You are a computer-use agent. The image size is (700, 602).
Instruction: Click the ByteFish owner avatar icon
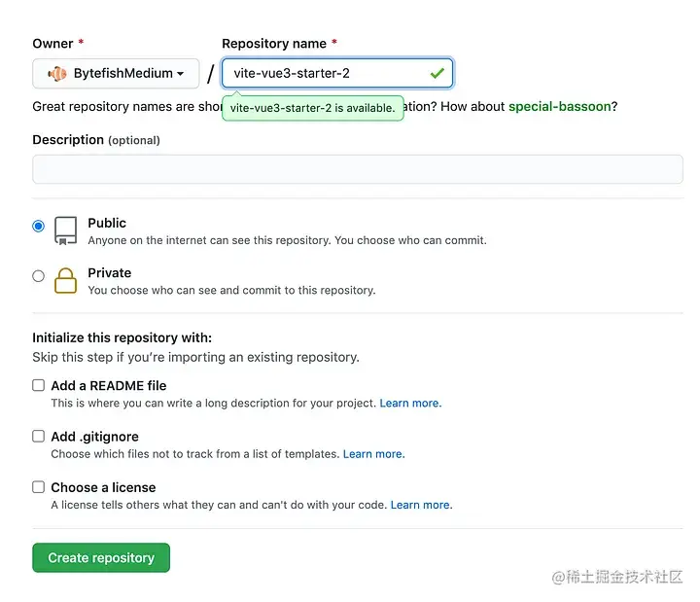click(x=57, y=74)
